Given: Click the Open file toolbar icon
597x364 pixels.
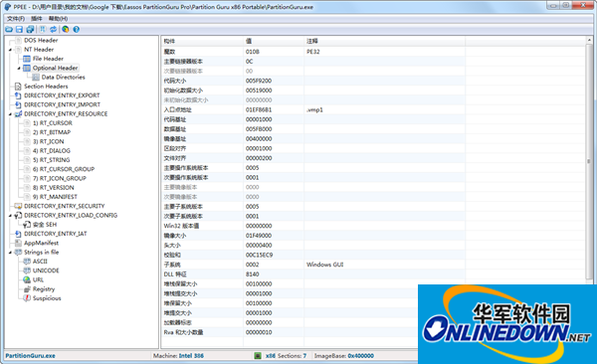Looking at the screenshot, I should (x=9, y=29).
